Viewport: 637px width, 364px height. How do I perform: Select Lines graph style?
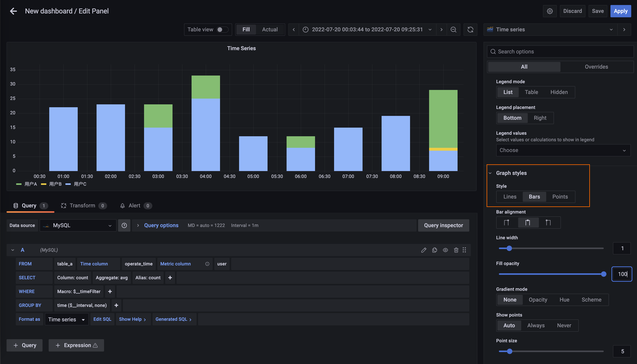click(510, 197)
